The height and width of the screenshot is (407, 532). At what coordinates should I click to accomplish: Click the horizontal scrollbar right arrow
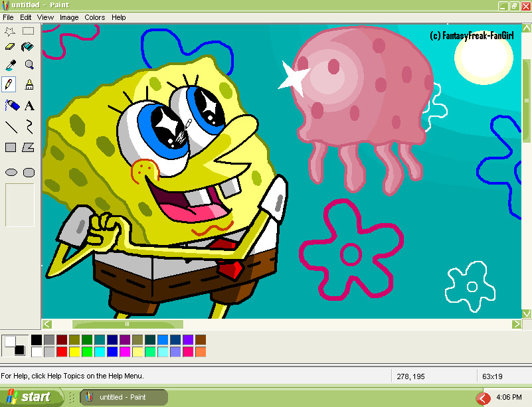pyautogui.click(x=517, y=325)
